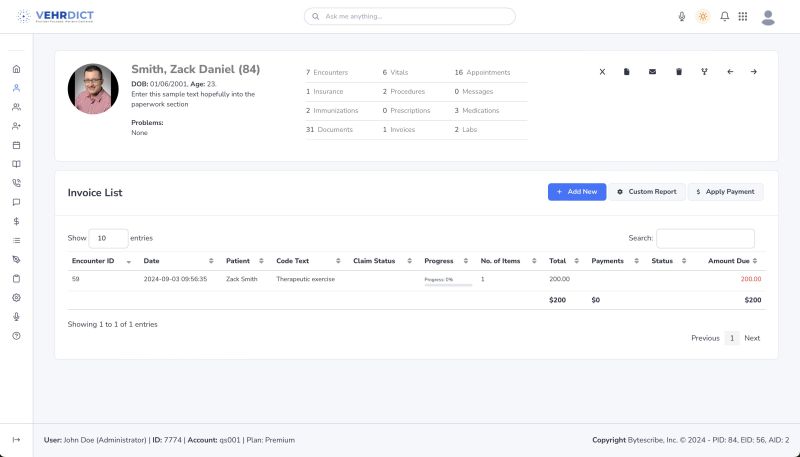Screen dimensions: 800x457
Task: Click the merge icon in patient header
Action: pyautogui.click(x=704, y=72)
